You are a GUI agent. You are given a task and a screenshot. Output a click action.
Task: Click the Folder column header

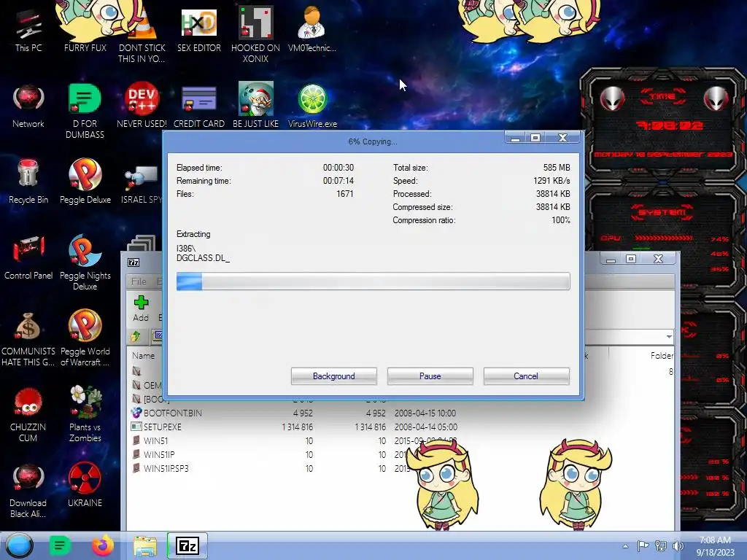tap(661, 356)
